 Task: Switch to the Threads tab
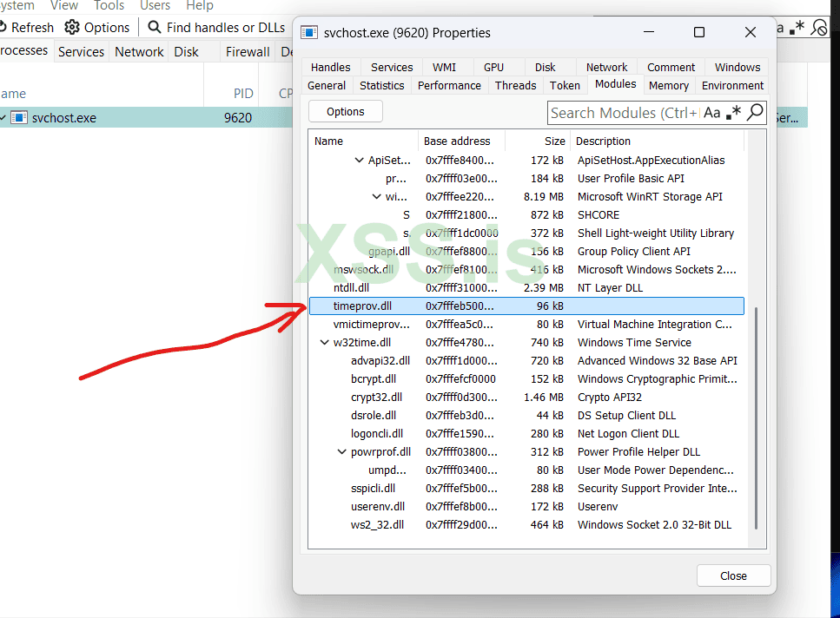[515, 85]
